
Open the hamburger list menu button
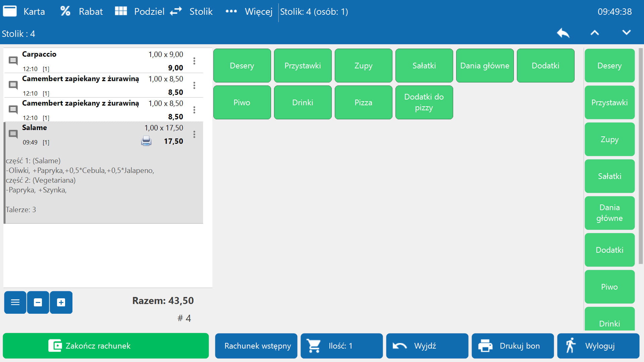[15, 302]
